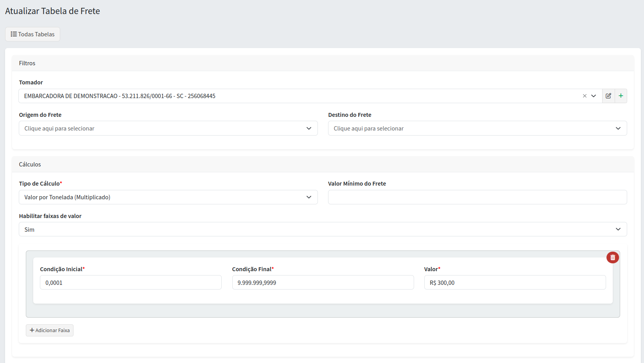Click the Adicionar Faixa button
This screenshot has width=644, height=363.
50,331
